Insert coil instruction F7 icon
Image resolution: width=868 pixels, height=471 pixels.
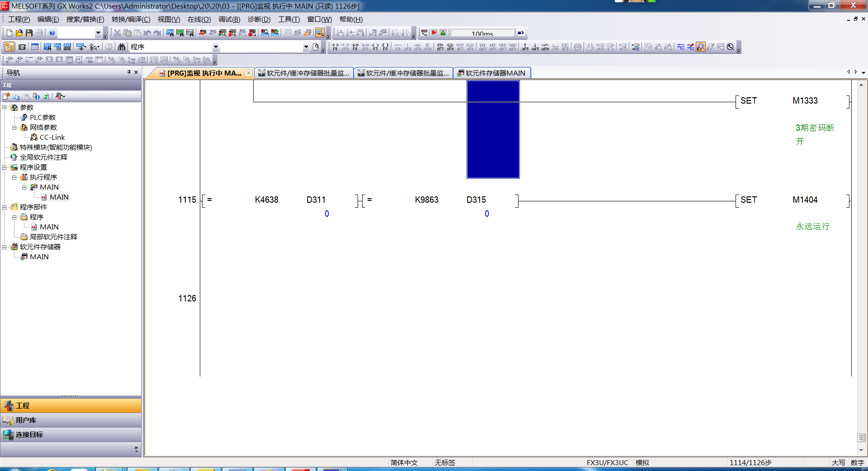(375, 47)
